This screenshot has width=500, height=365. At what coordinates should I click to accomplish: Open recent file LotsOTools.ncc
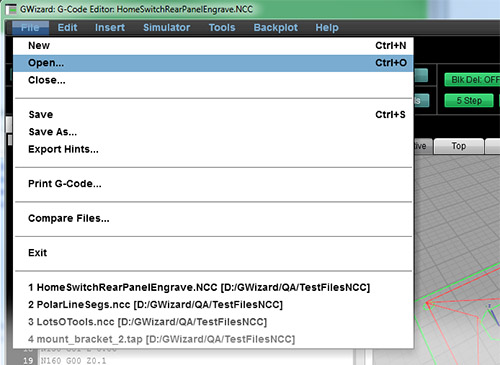(213, 322)
